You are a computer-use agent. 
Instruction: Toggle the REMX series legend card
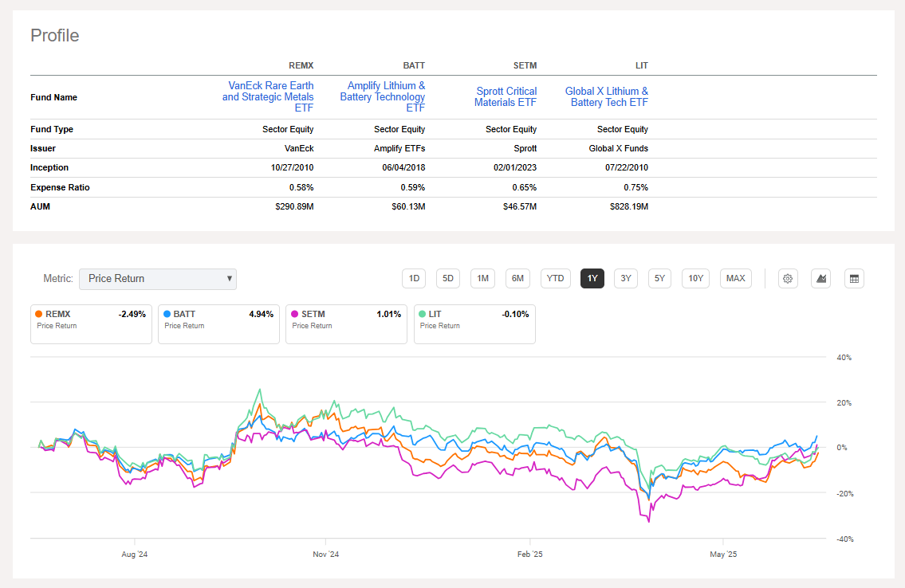coord(90,323)
